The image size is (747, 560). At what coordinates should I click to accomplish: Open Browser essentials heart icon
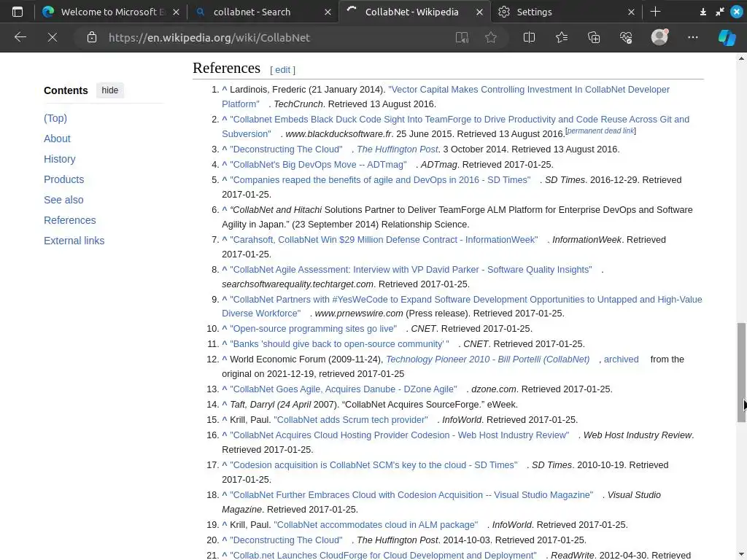point(625,37)
